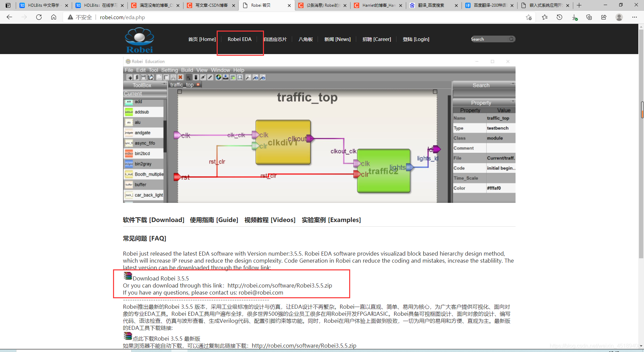Click the zoom out magnifier in Robei toolbar
Image resolution: width=644 pixels, height=352 pixels.
click(263, 78)
